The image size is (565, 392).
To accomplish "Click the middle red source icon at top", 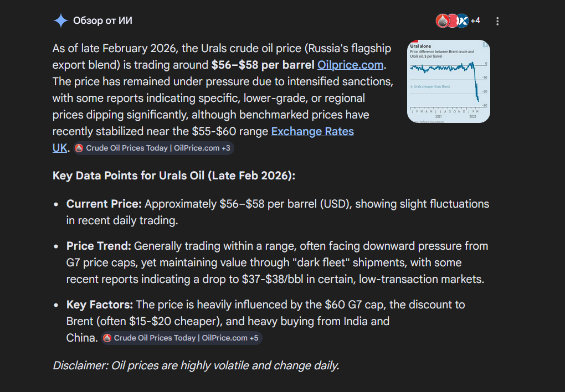I will (453, 21).
